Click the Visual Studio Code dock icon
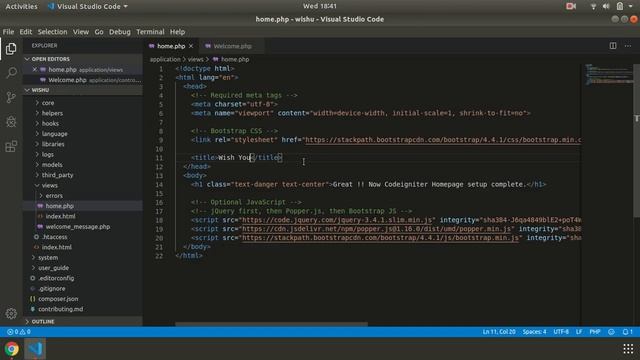 [35, 349]
